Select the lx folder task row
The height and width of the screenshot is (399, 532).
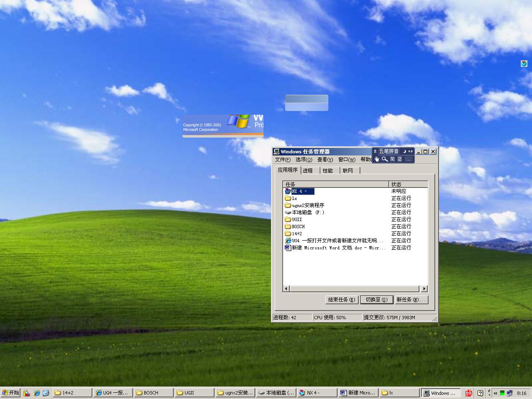coord(355,198)
